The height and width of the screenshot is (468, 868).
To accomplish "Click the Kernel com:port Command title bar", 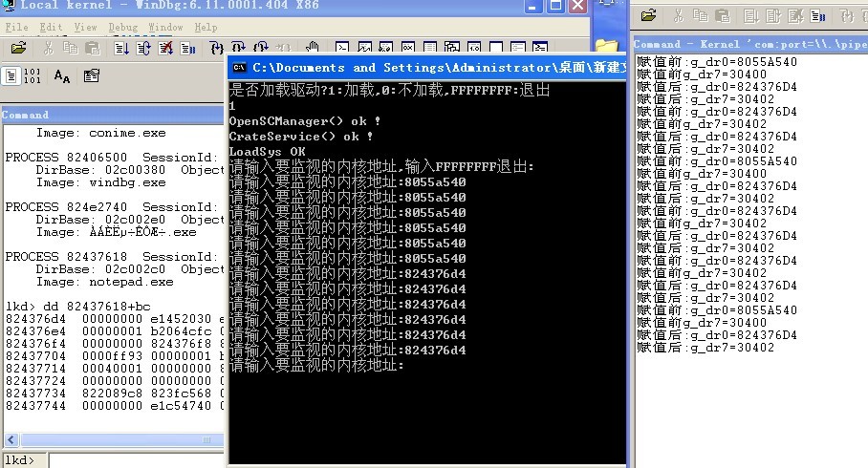I will tap(750, 44).
